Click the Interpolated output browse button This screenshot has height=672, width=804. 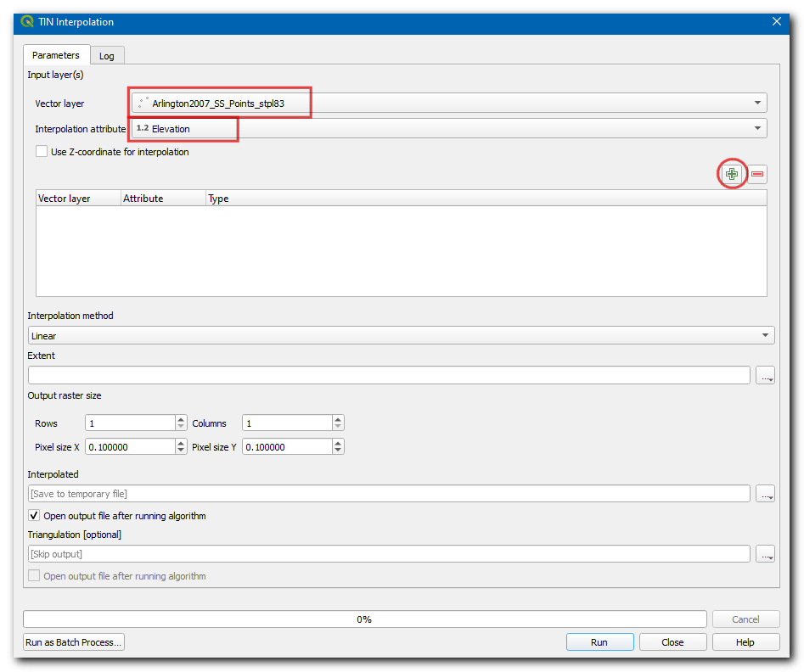[766, 494]
